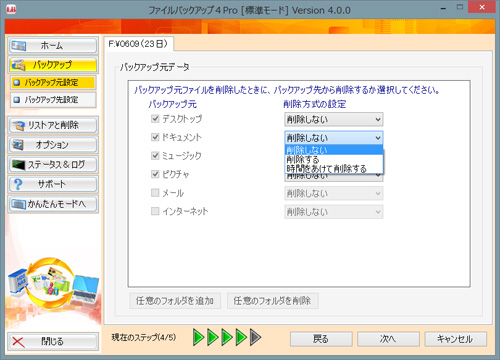
Task: Open バックアップ先設定 sub-item
Action: (53, 100)
